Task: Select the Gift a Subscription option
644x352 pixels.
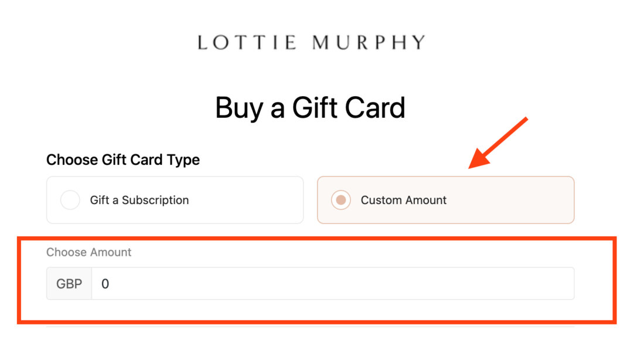Action: coord(175,200)
